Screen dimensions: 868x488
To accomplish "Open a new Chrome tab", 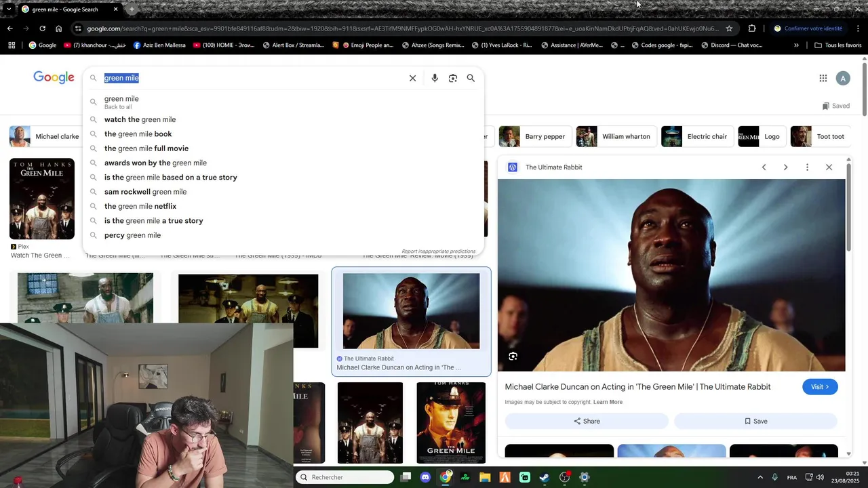I will click(132, 9).
